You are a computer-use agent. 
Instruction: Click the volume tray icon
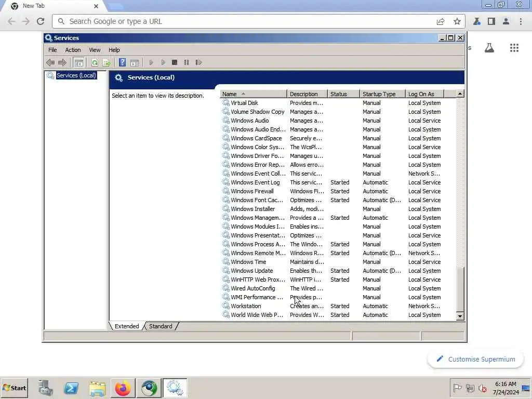point(482,388)
